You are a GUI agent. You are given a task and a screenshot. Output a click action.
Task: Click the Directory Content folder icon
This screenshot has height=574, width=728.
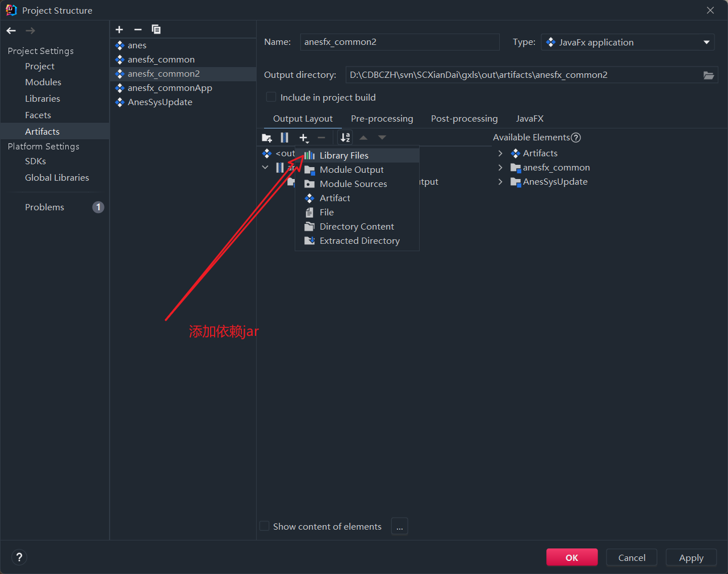(309, 227)
